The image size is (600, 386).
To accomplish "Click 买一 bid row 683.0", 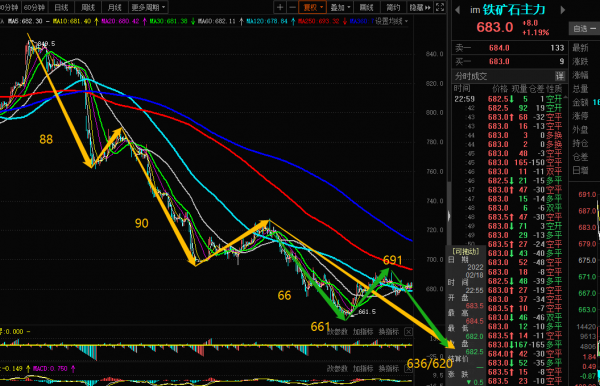I will [x=510, y=62].
